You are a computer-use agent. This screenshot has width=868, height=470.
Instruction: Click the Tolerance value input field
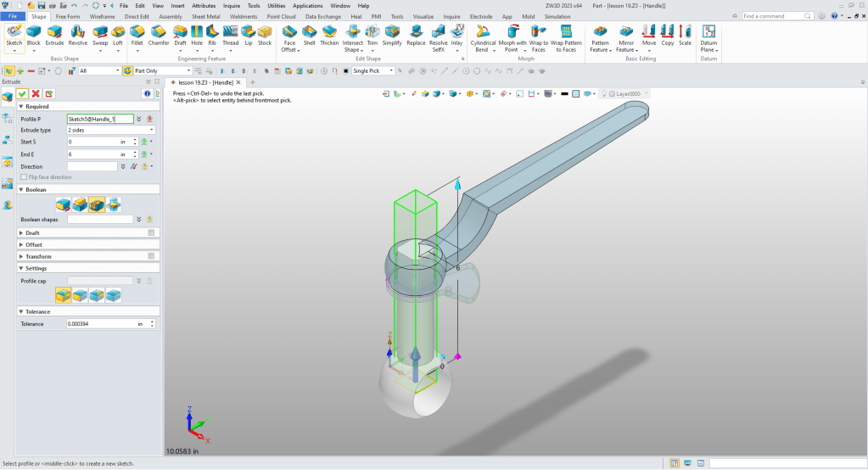pos(100,324)
